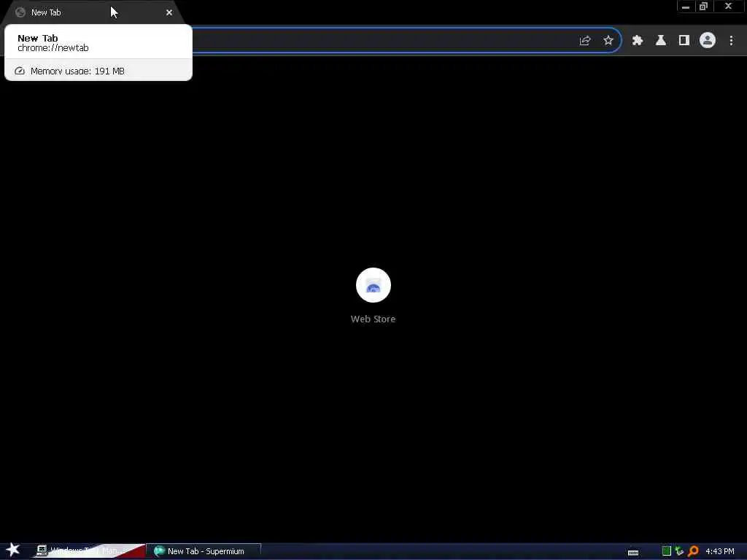Select New Tab - Supermium taskbar button

205,551
